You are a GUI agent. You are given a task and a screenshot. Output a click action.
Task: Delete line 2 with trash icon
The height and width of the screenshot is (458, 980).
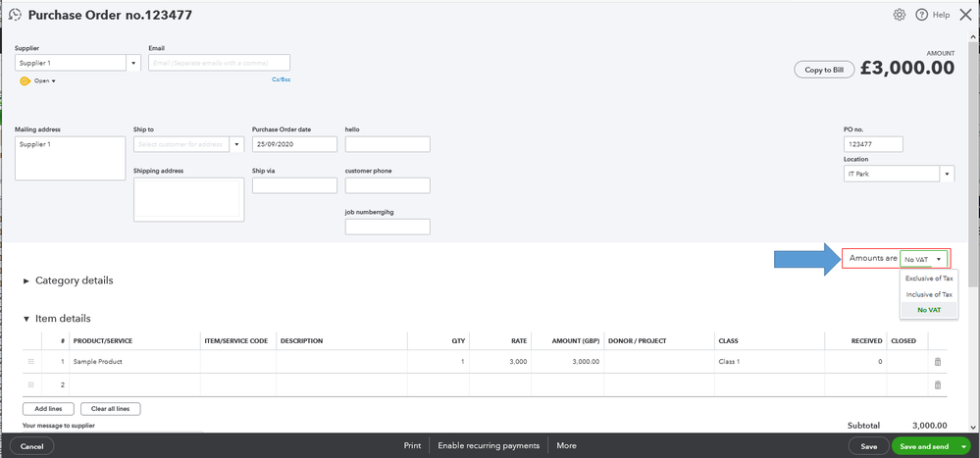point(938,384)
